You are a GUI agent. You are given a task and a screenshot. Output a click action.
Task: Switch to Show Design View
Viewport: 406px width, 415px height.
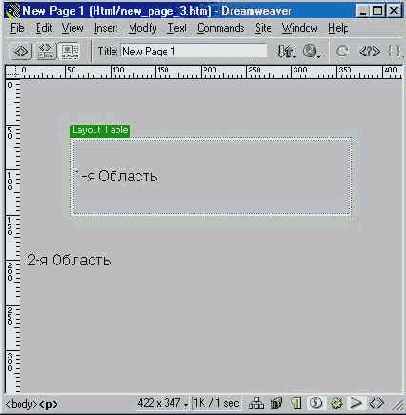tap(69, 51)
